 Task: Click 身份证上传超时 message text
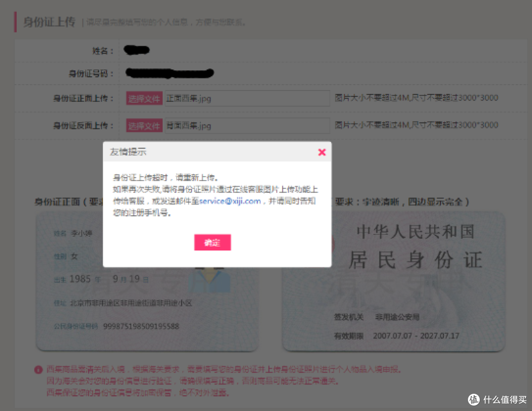pyautogui.click(x=166, y=177)
